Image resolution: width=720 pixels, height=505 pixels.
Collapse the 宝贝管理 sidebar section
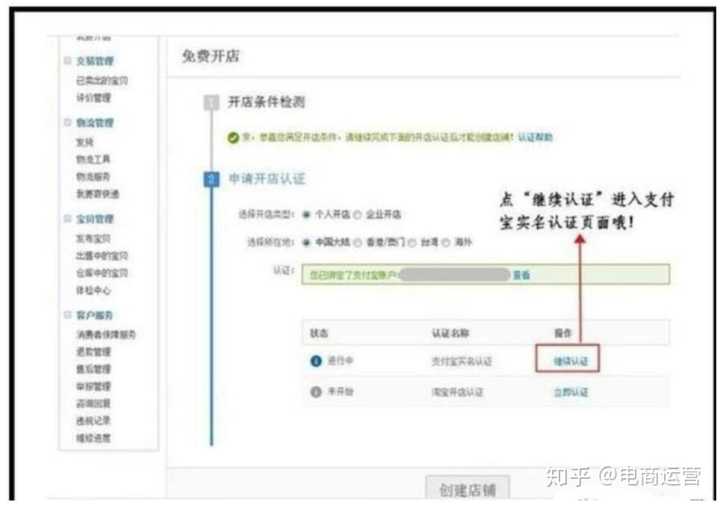(x=68, y=219)
